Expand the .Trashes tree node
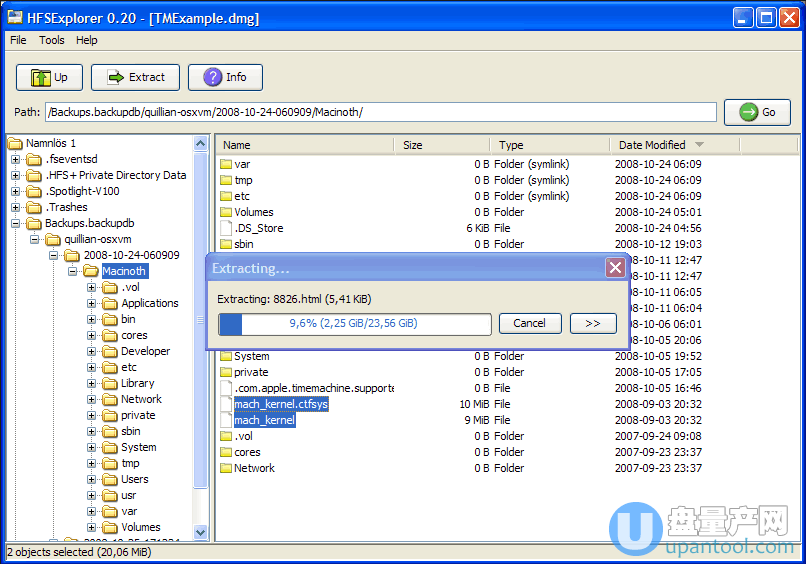 tap(15, 207)
